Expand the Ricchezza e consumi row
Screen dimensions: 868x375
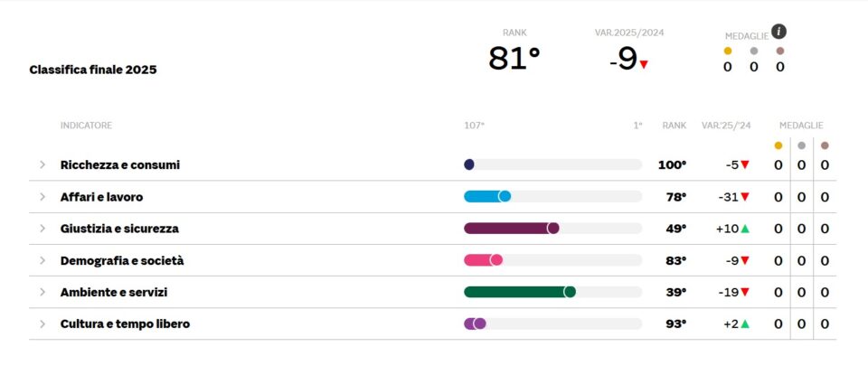click(42, 165)
